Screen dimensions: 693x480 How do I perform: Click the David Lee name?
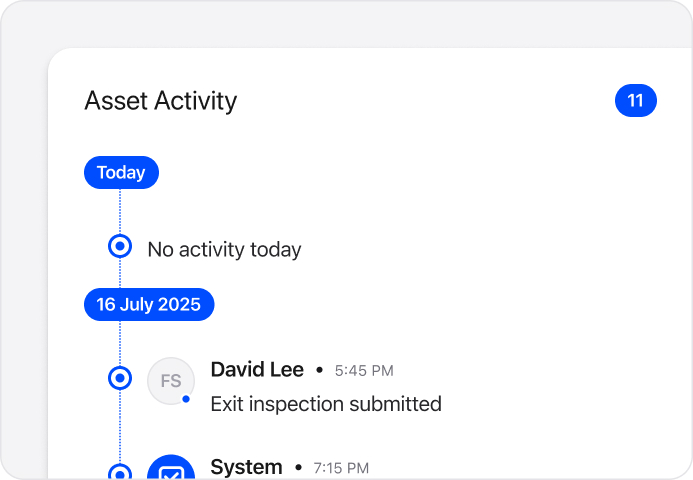pyautogui.click(x=257, y=370)
